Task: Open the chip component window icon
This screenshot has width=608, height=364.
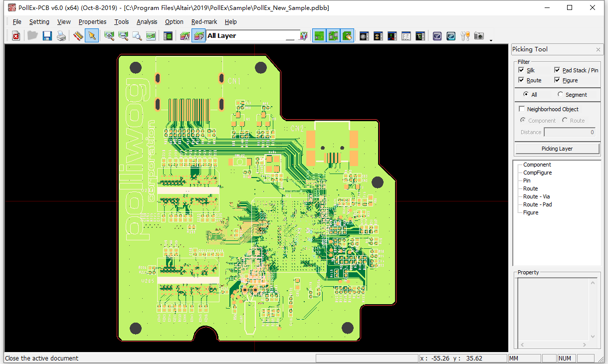Action: 364,36
